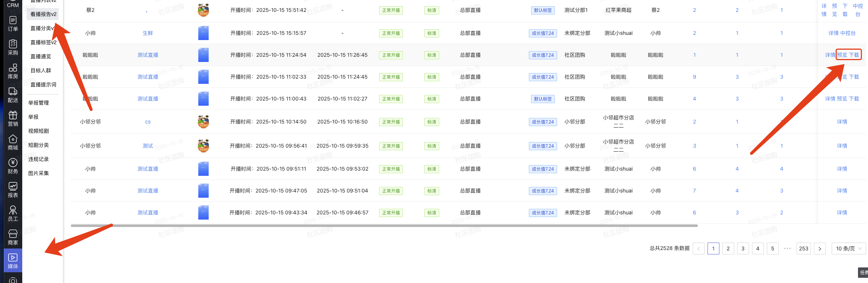Open the 配送 delivery truck icon
868x283 pixels.
(13, 95)
